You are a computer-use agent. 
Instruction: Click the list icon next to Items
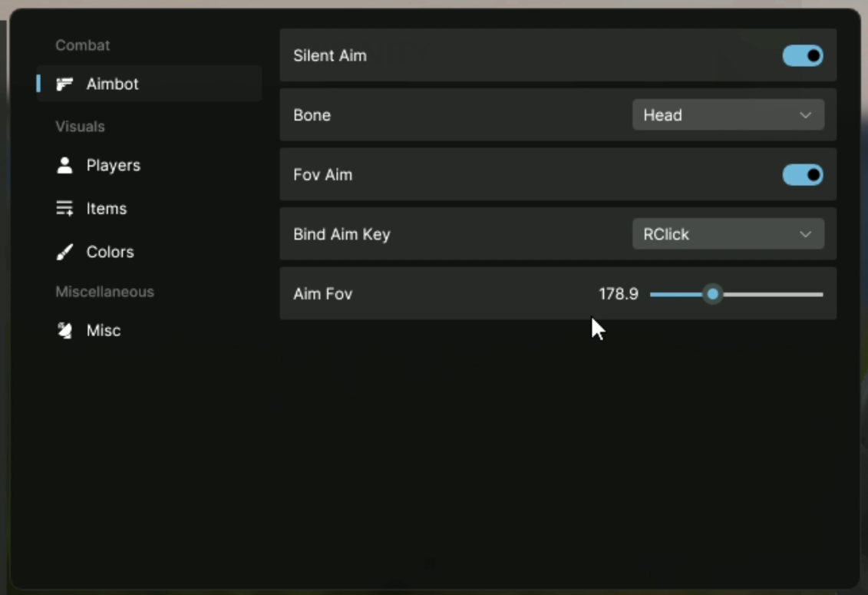pos(65,209)
